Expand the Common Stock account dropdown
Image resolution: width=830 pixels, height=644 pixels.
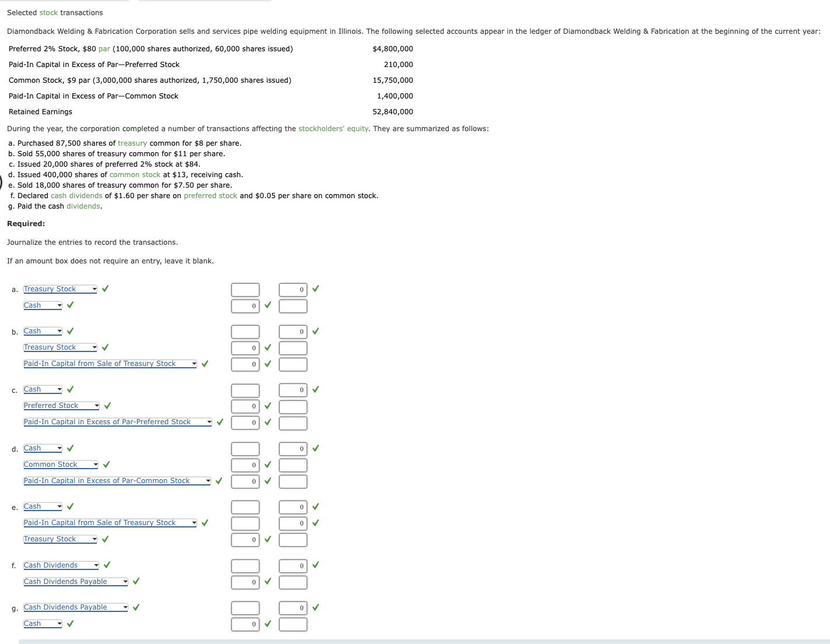pyautogui.click(x=61, y=464)
